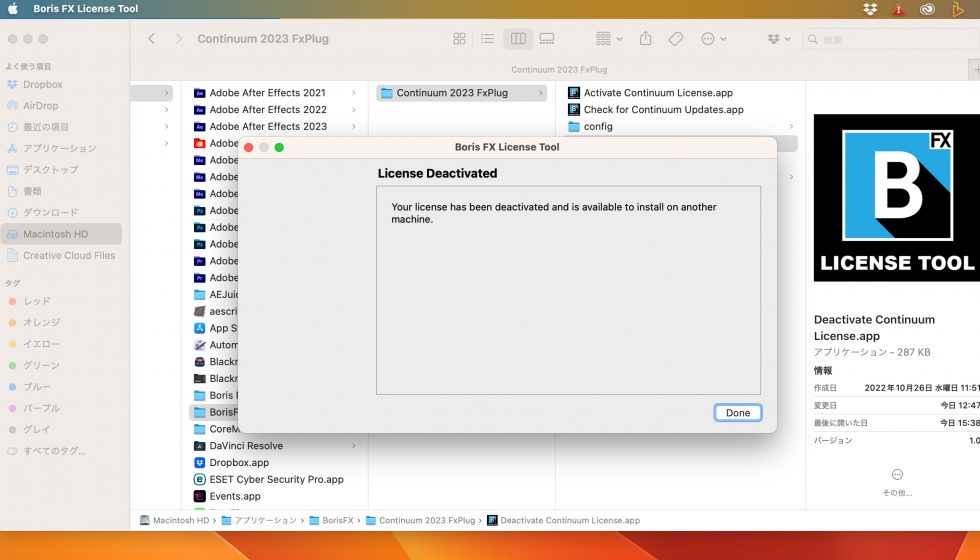Select デスクトップ in sidebar

click(61, 169)
